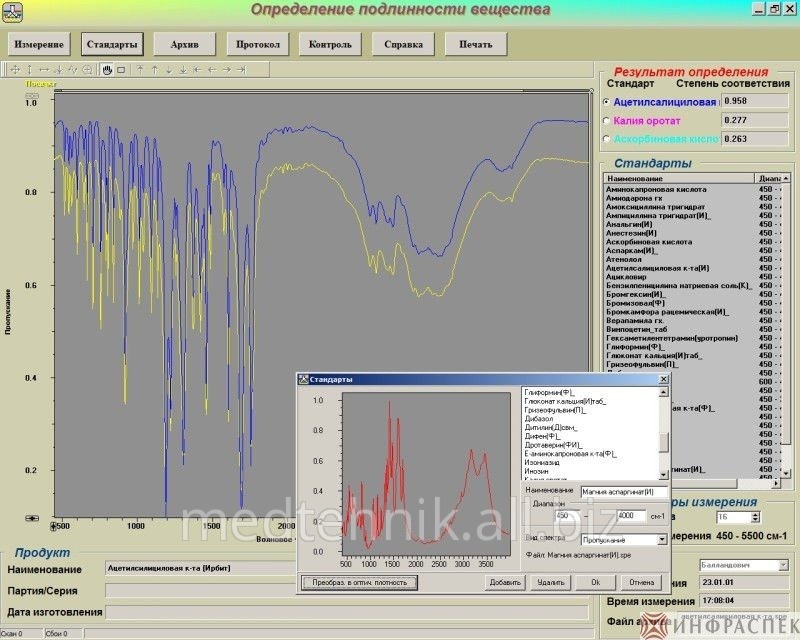Click the magnifier zoom icon in toolbar
Screen dimensions: 800x640
(87, 70)
